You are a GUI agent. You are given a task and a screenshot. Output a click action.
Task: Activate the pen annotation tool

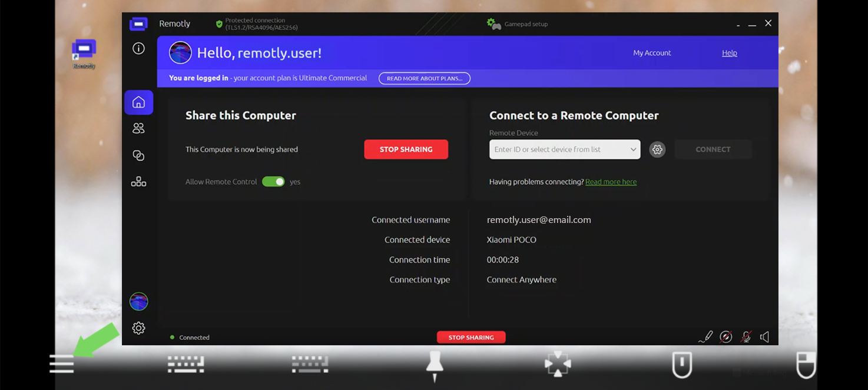pos(705,336)
